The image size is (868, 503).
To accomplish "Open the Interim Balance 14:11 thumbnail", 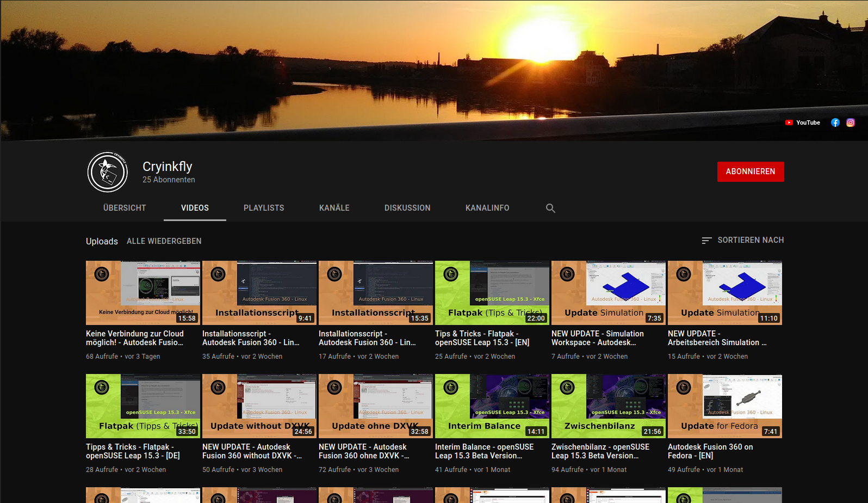I will coord(492,406).
